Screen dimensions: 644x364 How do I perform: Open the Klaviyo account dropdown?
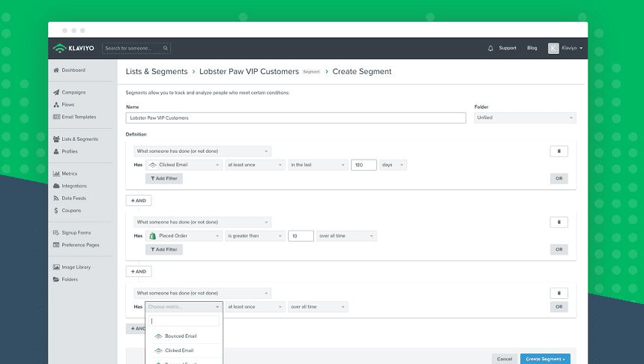(x=572, y=48)
